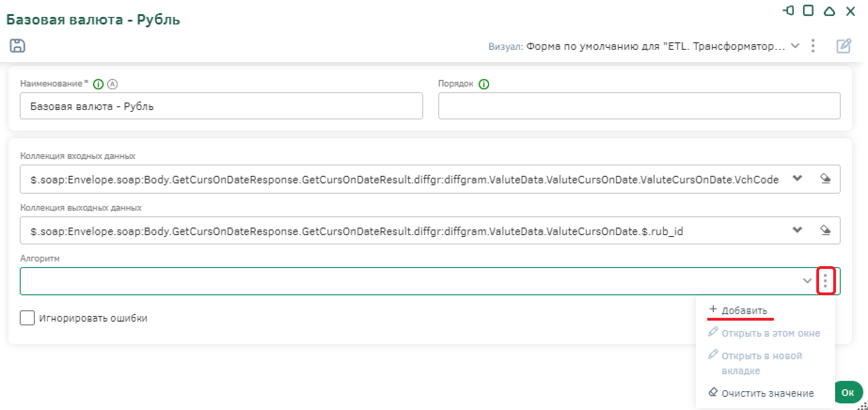Choose Добавить from the context menu
Screen dimensions: 868x410
tap(738, 310)
